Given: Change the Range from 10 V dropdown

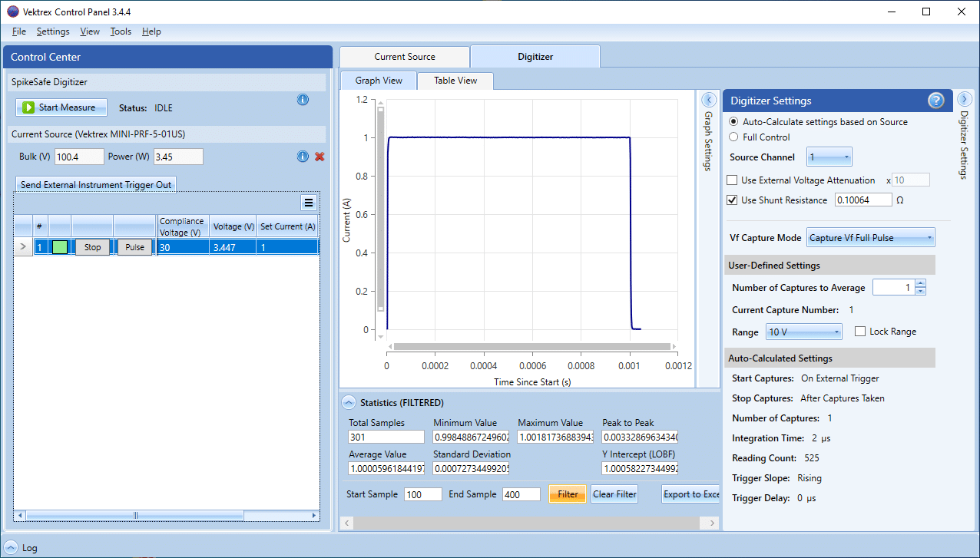Looking at the screenshot, I should 803,332.
